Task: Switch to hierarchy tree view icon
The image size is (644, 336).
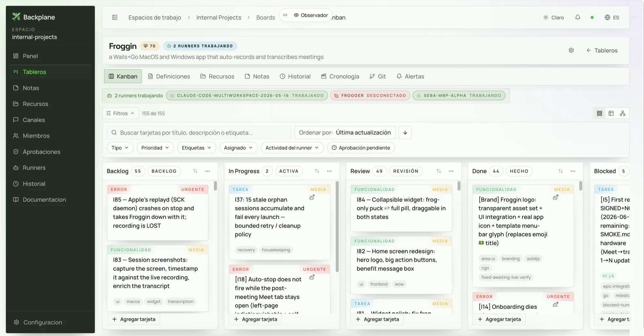Action: tap(623, 114)
